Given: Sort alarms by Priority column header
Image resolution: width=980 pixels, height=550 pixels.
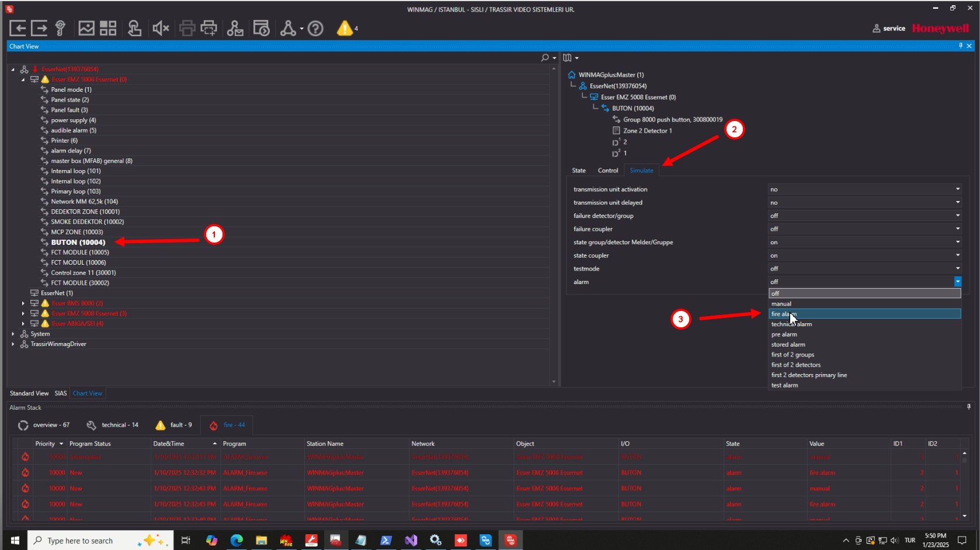Looking at the screenshot, I should (x=50, y=444).
